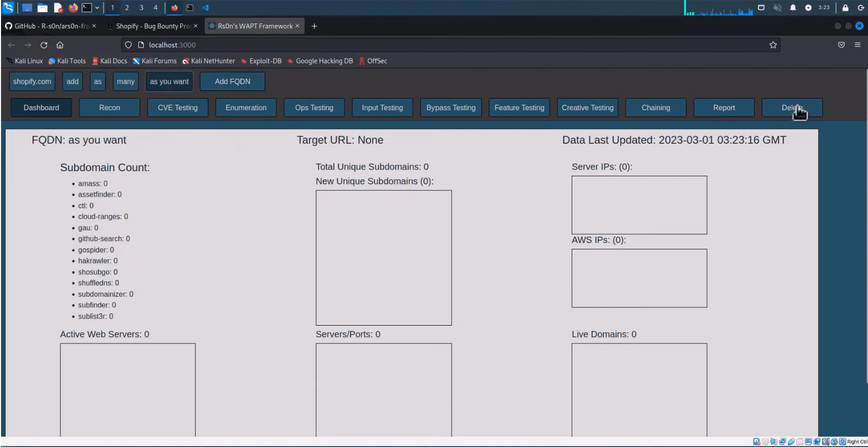This screenshot has height=447, width=868.
Task: Open the OffSec bookmark
Action: tap(373, 61)
